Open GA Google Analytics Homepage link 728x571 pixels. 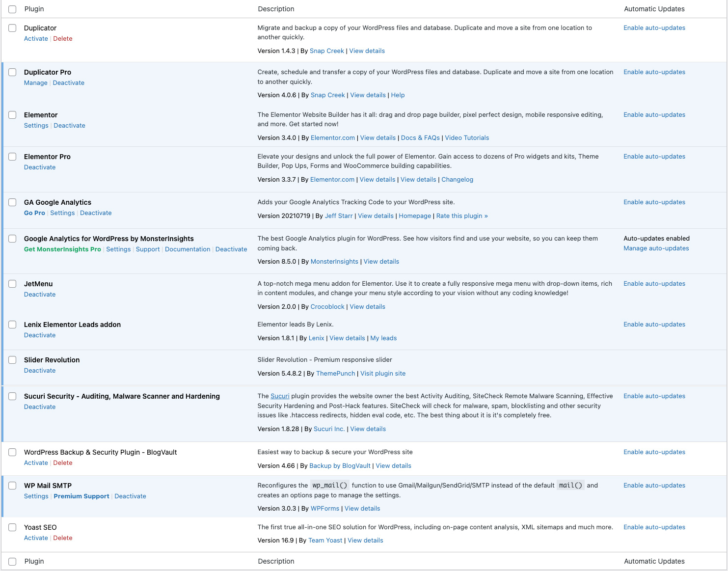click(x=415, y=216)
